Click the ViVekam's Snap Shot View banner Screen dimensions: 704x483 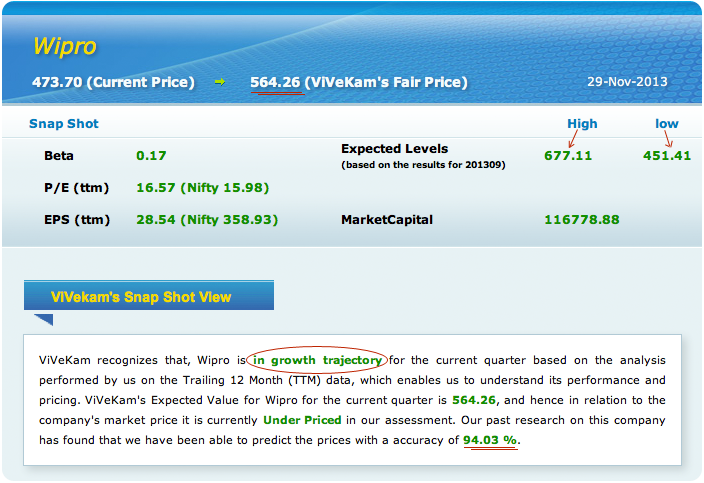(149, 295)
